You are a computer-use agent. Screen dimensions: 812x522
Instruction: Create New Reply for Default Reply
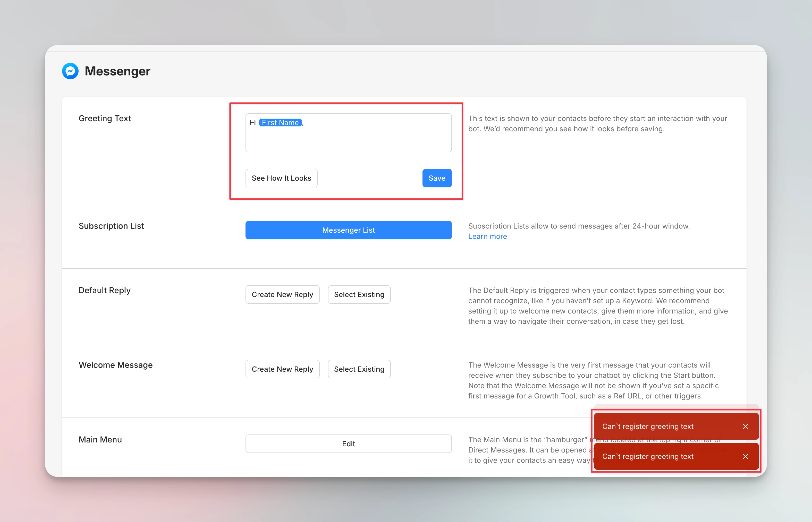click(x=282, y=294)
